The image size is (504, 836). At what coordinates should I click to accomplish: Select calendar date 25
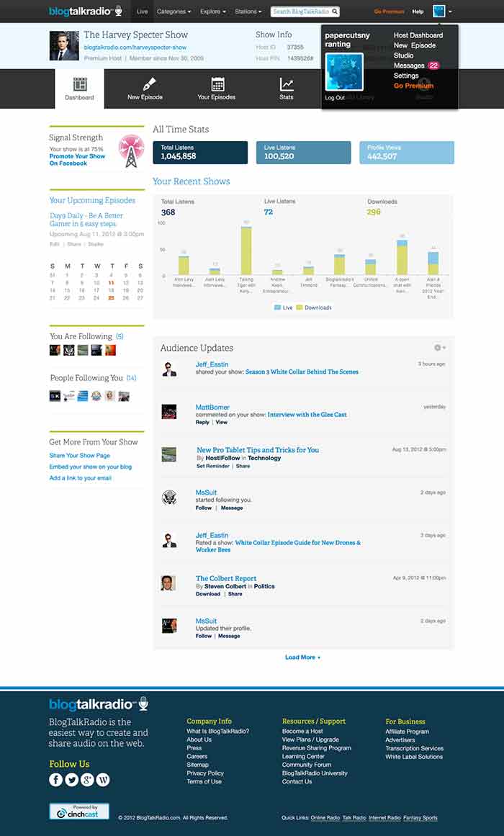pos(111,298)
